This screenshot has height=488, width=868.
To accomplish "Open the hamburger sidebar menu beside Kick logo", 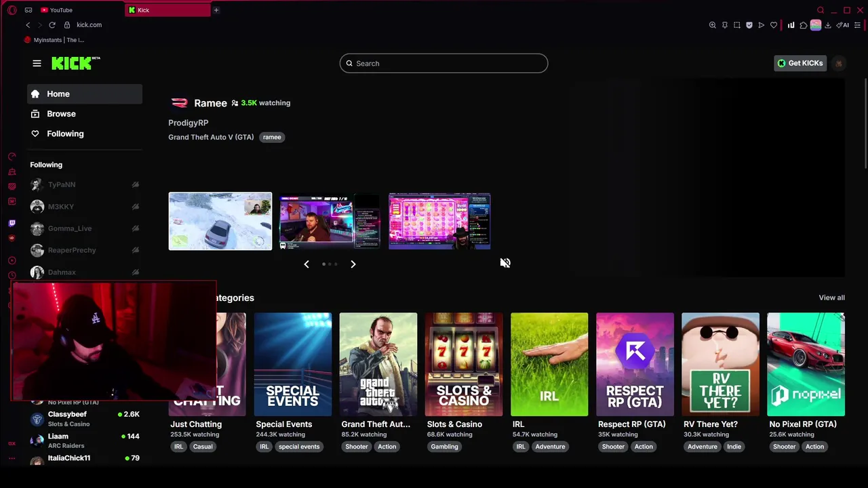I will [37, 63].
